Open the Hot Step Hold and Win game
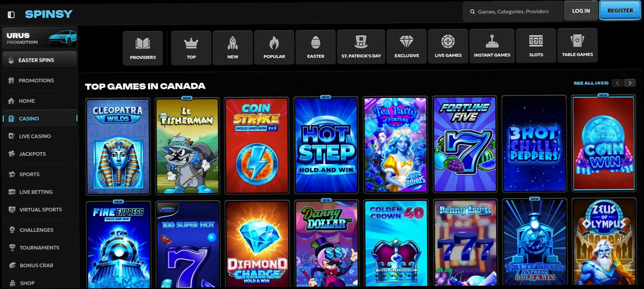Screen dimensions: 644x289 click(x=326, y=145)
